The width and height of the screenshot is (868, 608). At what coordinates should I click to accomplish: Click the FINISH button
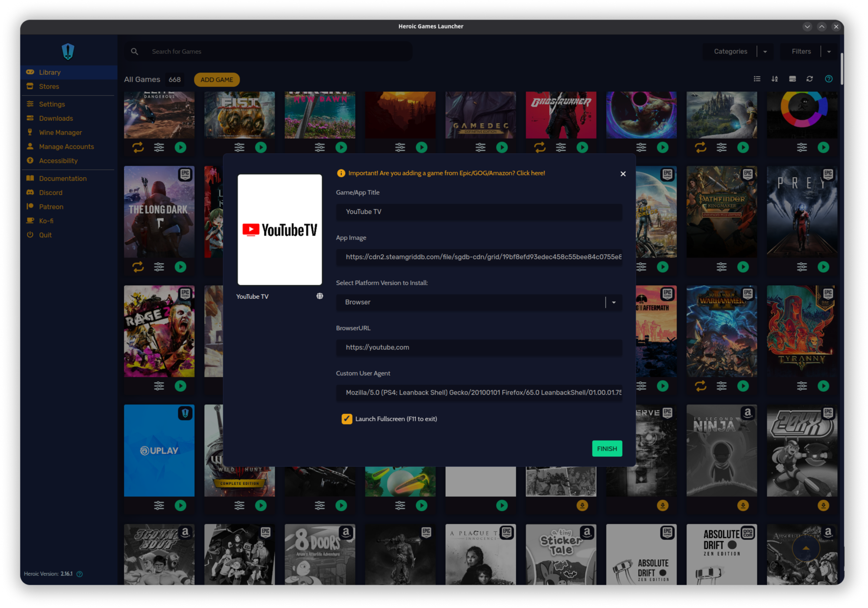click(607, 449)
